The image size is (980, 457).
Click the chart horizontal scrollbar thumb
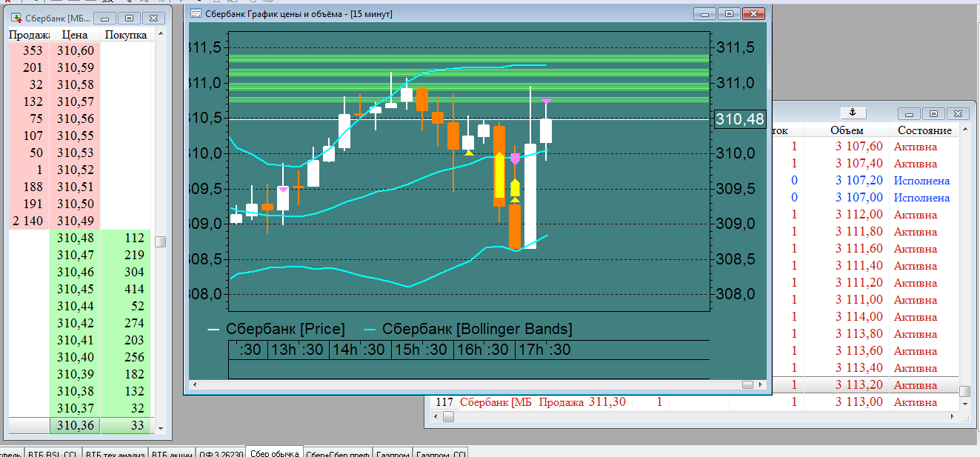click(x=747, y=384)
